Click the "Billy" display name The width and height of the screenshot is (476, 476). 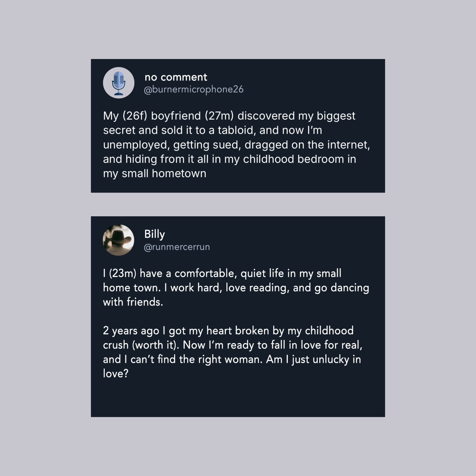pos(154,234)
